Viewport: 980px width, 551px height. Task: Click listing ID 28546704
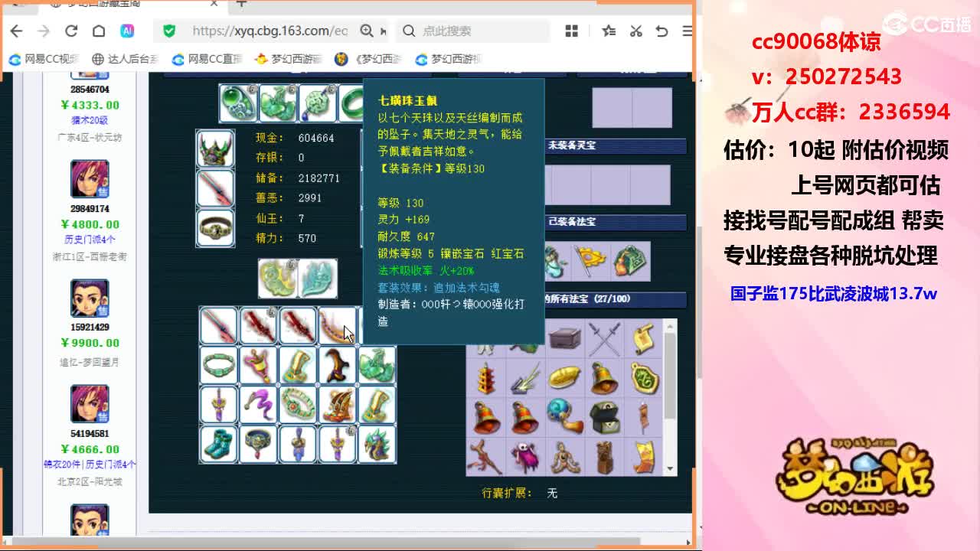click(x=90, y=90)
